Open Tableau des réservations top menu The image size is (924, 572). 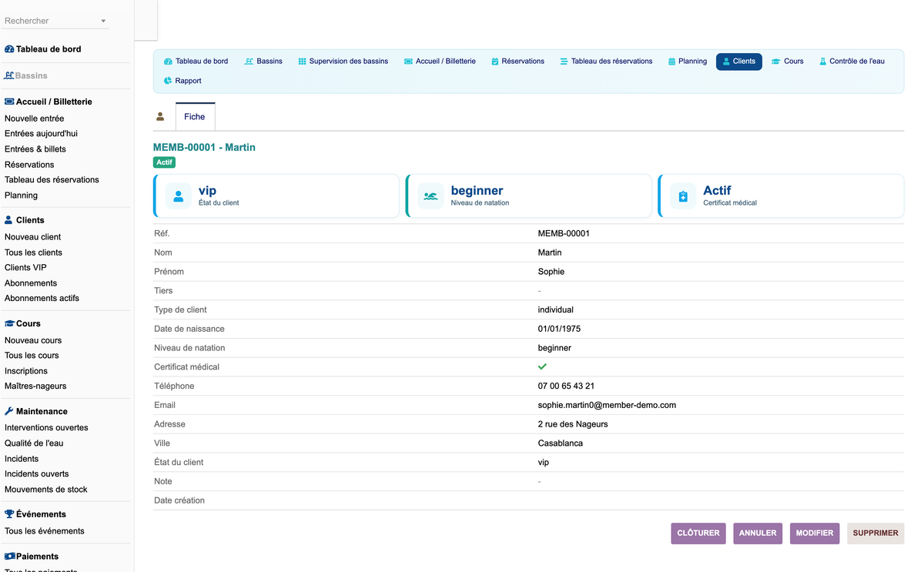(x=606, y=62)
